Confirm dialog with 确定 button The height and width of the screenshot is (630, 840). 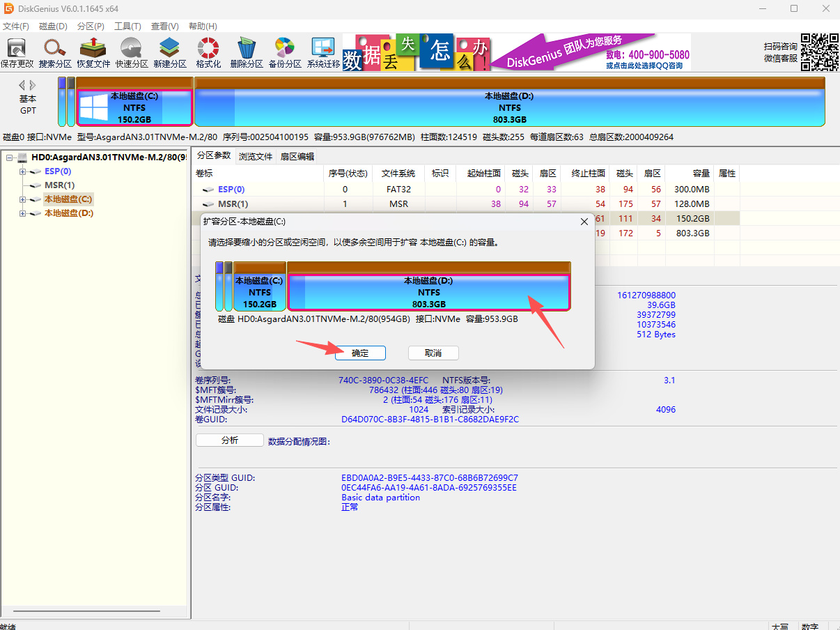coord(360,353)
